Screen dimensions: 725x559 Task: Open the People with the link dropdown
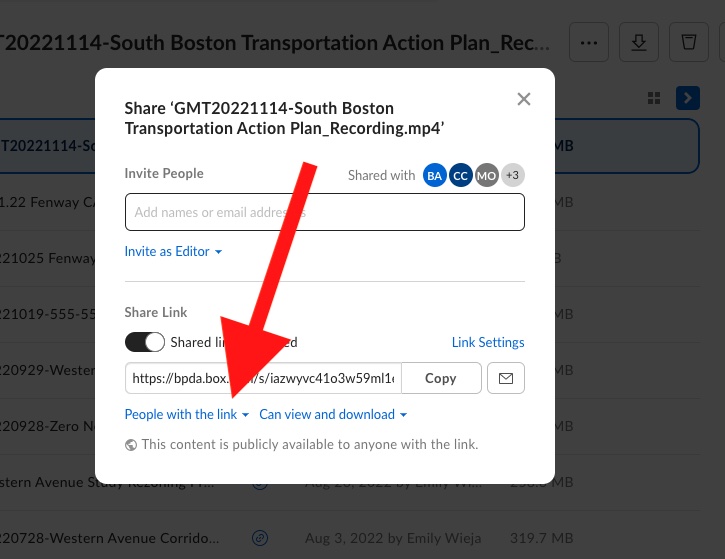coord(186,414)
